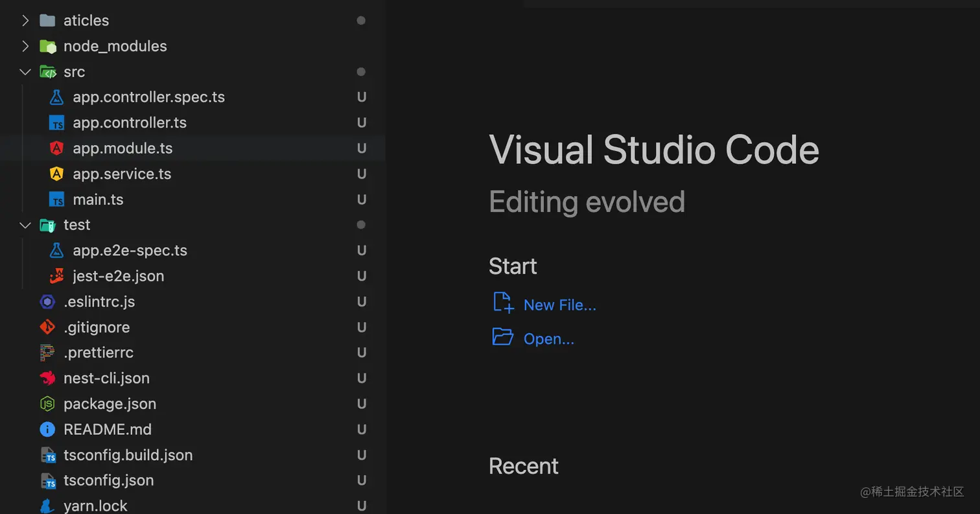Click the Prettier icon of .prettierrc
This screenshot has height=514, width=980.
pyautogui.click(x=47, y=353)
